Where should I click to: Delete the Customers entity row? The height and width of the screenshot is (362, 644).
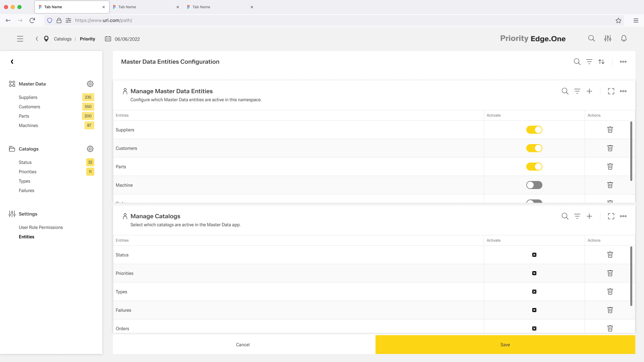[x=610, y=148]
